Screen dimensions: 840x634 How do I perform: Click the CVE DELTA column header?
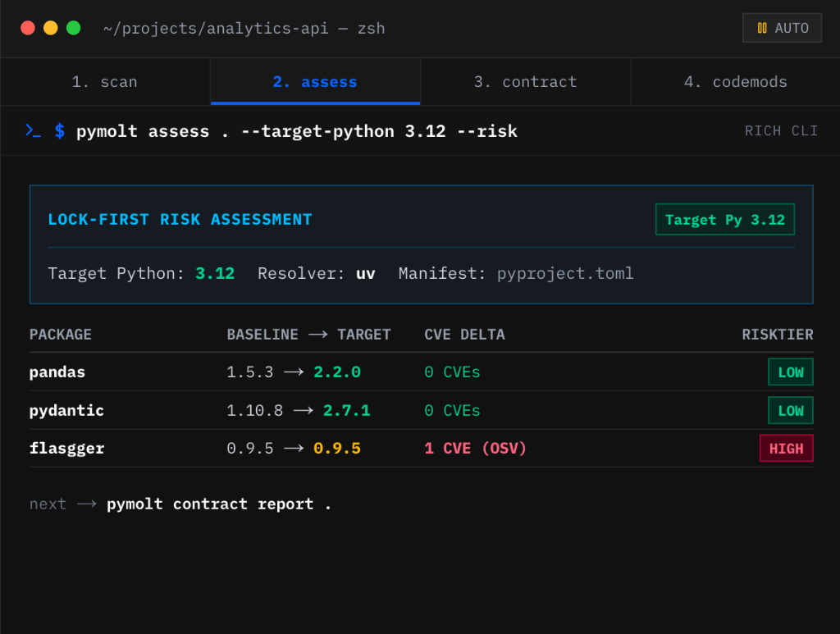[x=464, y=335]
